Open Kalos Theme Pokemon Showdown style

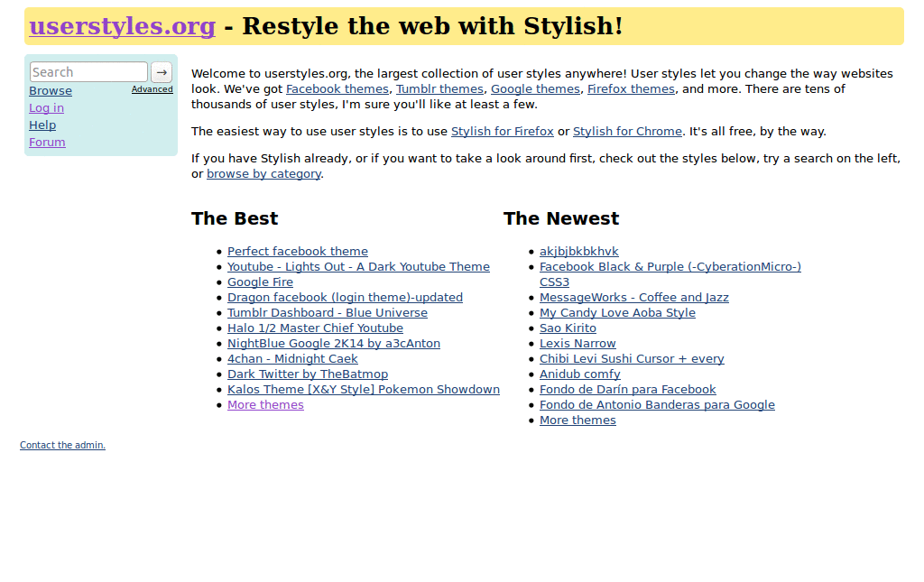364,390
